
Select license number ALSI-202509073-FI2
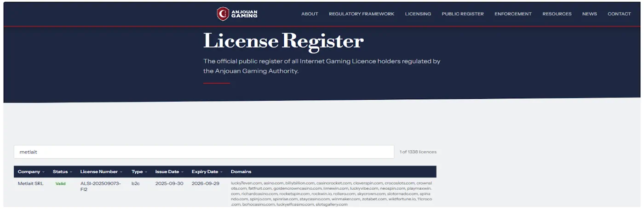pos(101,186)
